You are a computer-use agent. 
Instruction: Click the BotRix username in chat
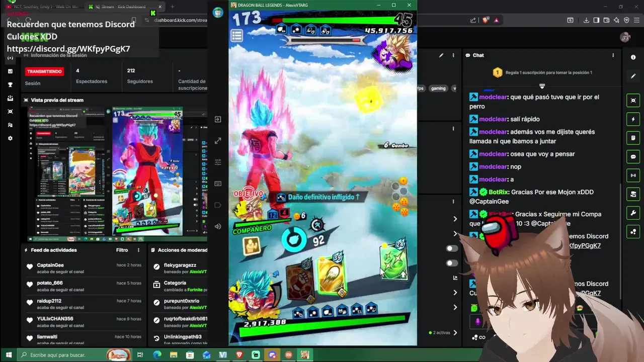coord(499,192)
